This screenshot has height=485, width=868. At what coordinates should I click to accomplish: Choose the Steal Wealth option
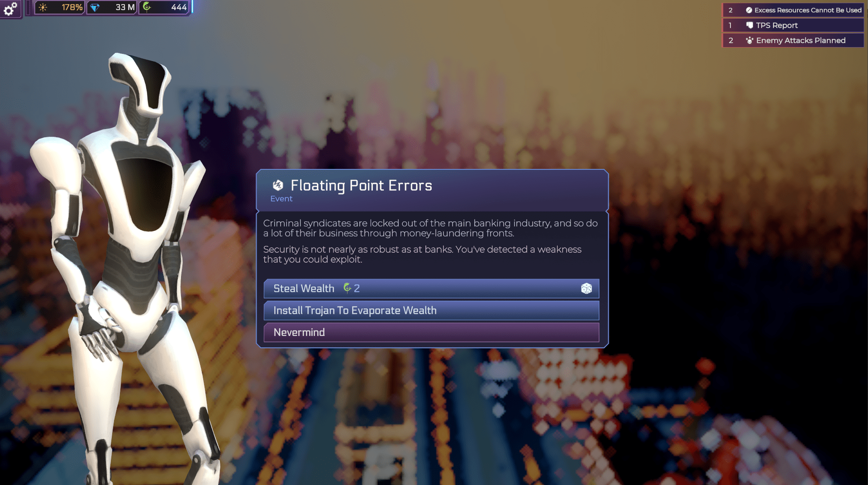click(x=431, y=288)
